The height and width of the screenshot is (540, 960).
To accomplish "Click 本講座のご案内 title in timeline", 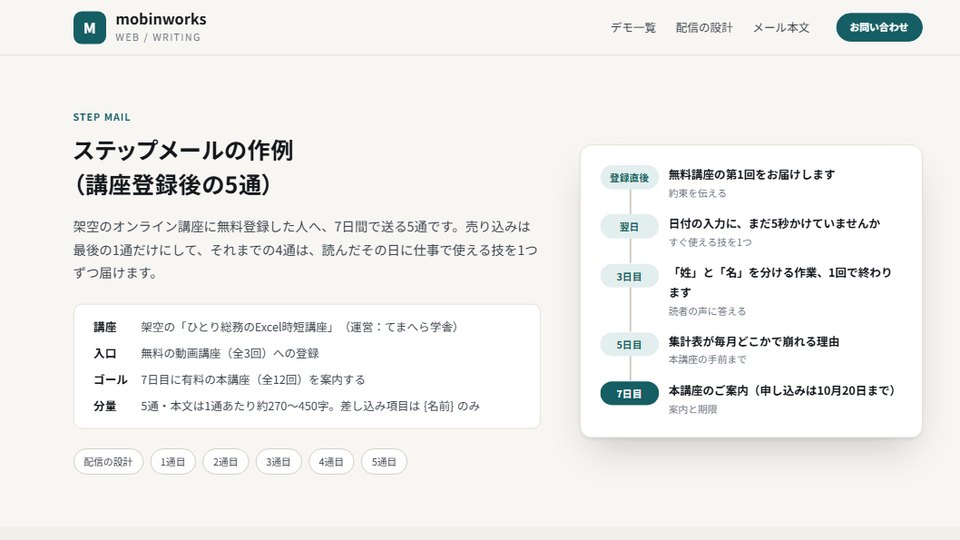I will pos(782,391).
